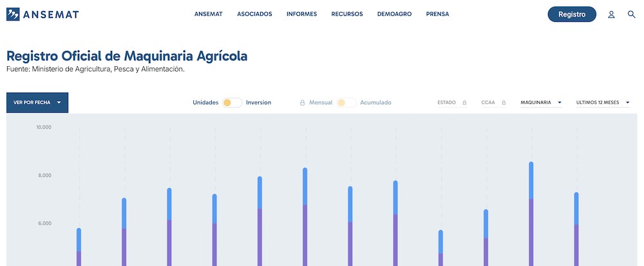Click the lock icon next to ESTADO
The width and height of the screenshot is (644, 266).
[464, 102]
